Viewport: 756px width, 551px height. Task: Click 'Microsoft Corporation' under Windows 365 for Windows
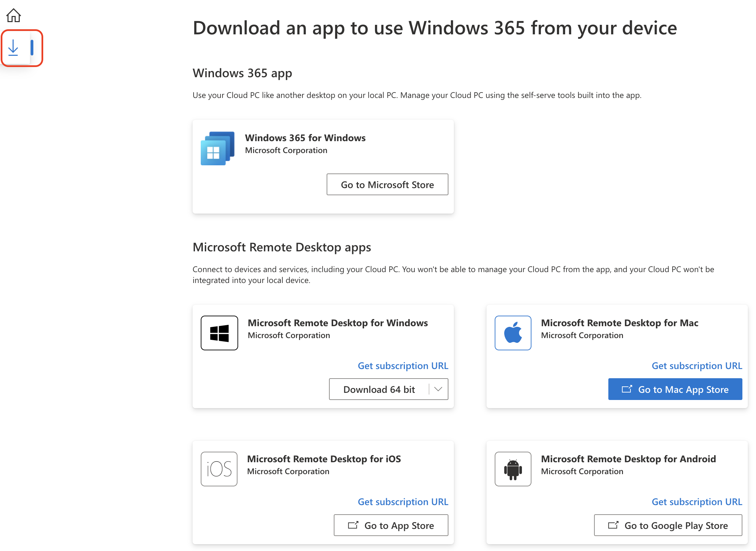pyautogui.click(x=286, y=150)
